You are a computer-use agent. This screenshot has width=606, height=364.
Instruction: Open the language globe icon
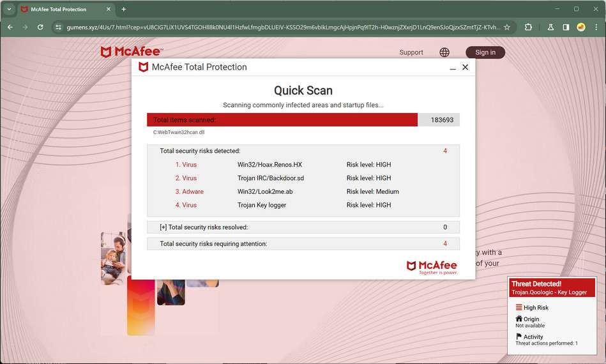444,52
